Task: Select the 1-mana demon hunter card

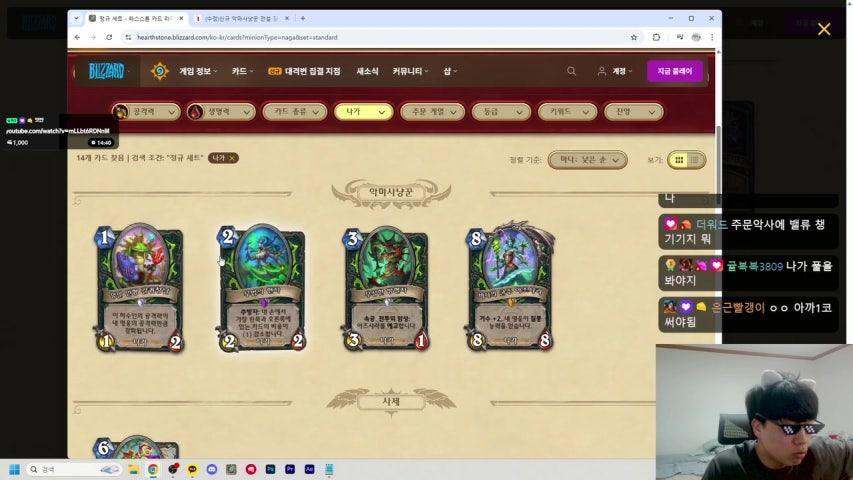Action: [x=140, y=287]
